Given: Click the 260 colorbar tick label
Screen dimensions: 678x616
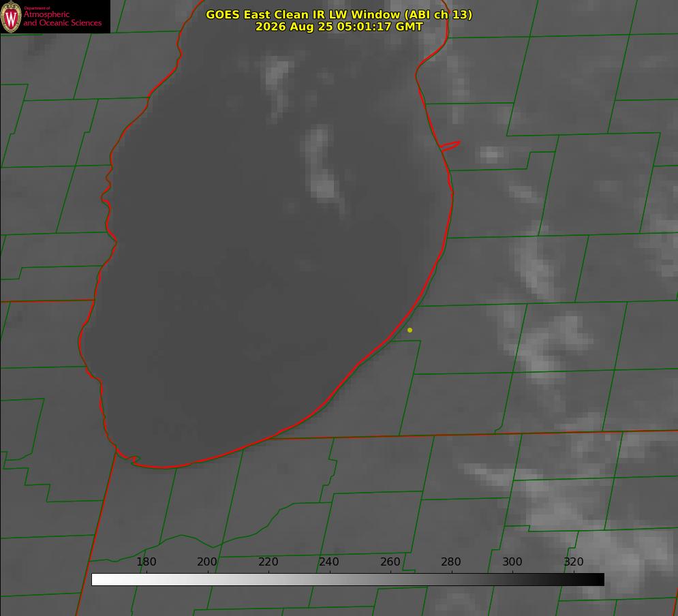Looking at the screenshot, I should [390, 561].
